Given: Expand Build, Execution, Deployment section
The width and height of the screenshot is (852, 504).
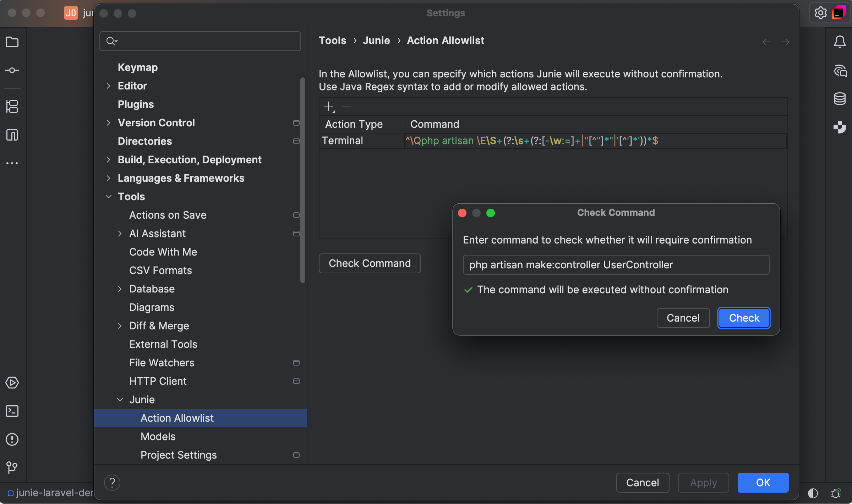Looking at the screenshot, I should point(109,160).
